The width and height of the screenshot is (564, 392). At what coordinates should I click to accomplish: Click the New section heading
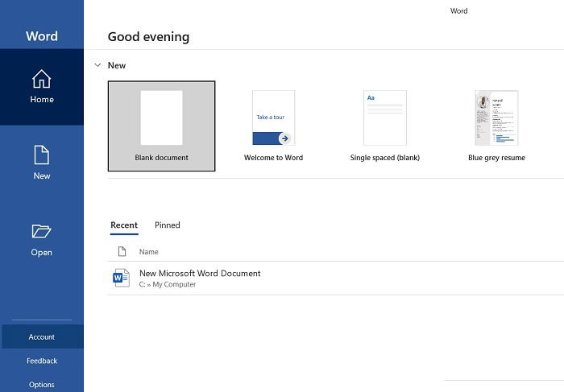[117, 65]
